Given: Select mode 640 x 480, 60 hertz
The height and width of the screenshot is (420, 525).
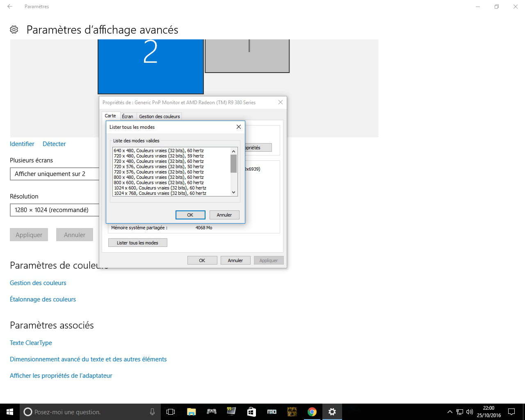Looking at the screenshot, I should point(159,151).
